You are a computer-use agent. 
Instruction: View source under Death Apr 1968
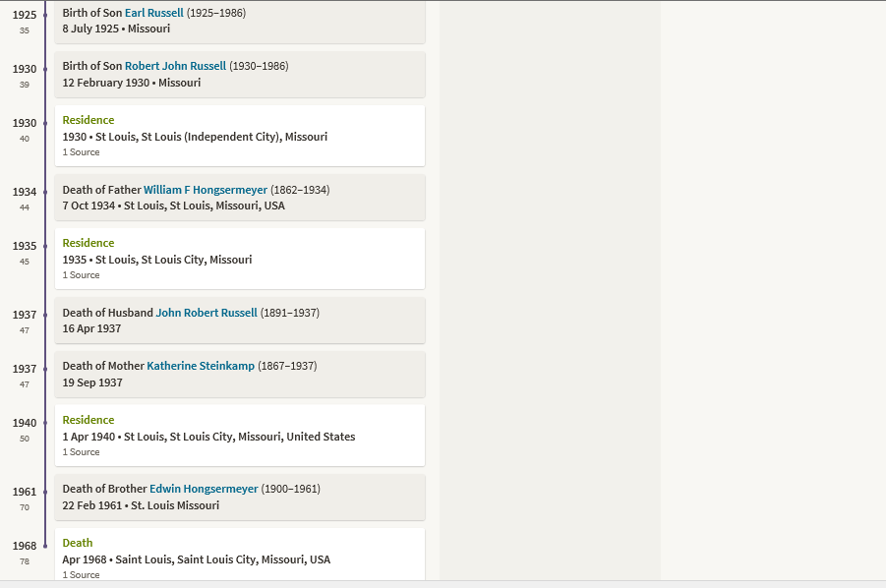click(81, 574)
